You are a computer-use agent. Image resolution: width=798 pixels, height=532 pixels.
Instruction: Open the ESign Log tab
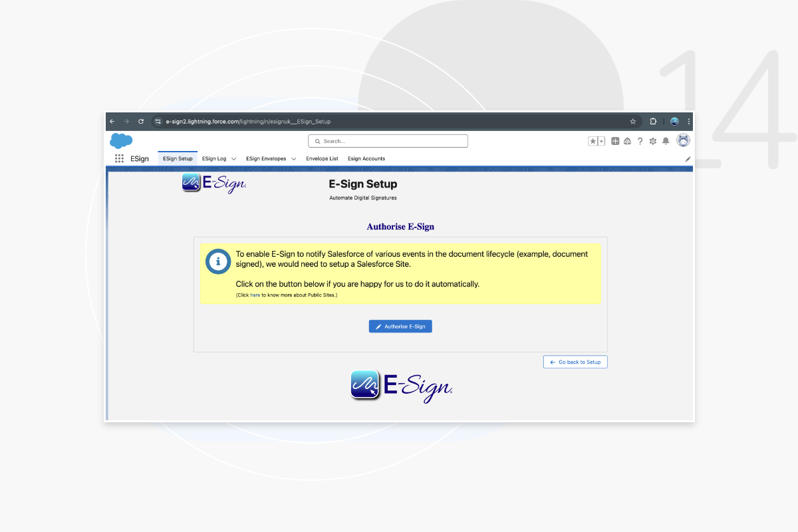coord(214,159)
